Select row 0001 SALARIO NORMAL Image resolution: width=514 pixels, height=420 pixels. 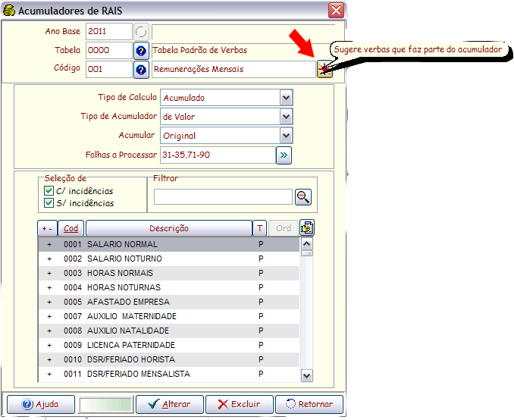pos(169,244)
